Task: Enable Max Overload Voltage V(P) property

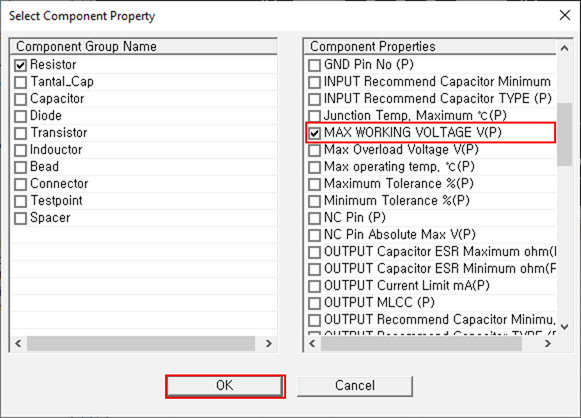Action: [314, 150]
